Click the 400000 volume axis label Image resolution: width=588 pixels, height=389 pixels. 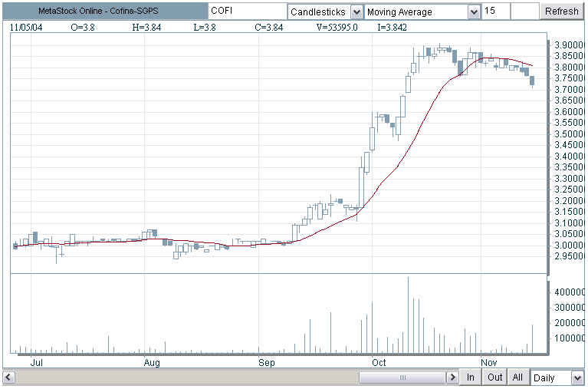(570, 292)
